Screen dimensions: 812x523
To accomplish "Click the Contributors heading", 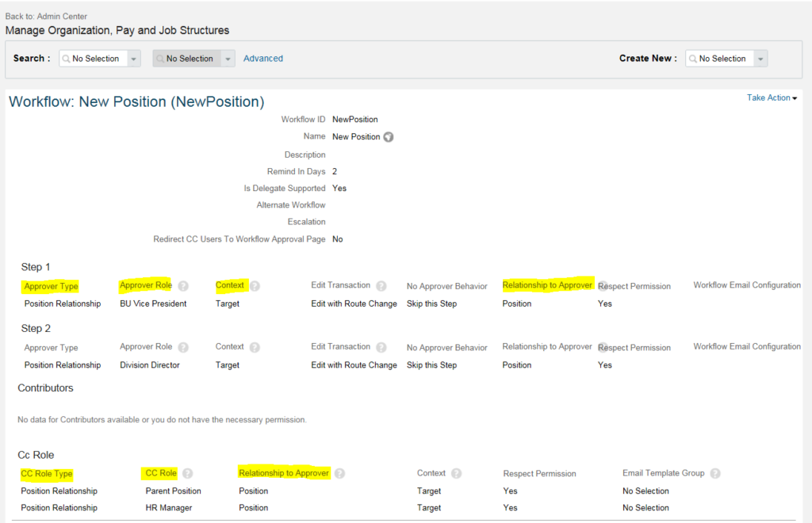I will [45, 388].
